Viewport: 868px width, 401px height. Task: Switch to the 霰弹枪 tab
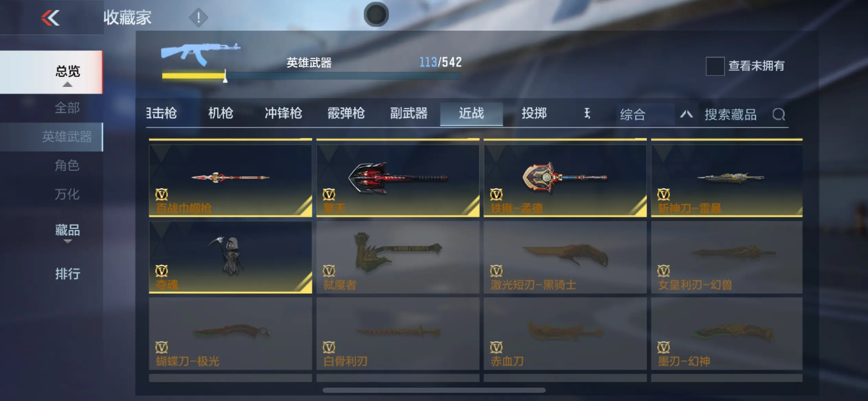(346, 113)
